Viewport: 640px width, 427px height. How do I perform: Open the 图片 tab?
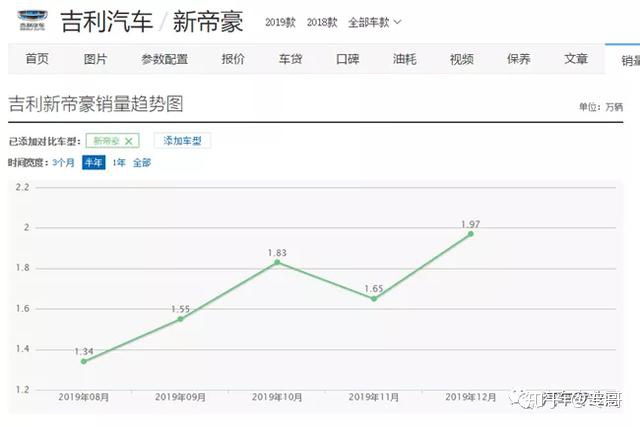[95, 59]
